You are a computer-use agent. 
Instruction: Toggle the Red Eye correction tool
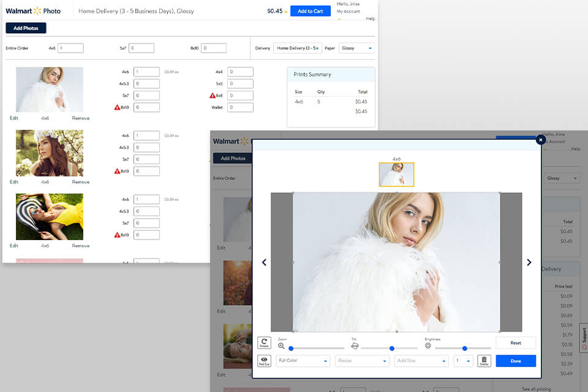click(x=265, y=361)
